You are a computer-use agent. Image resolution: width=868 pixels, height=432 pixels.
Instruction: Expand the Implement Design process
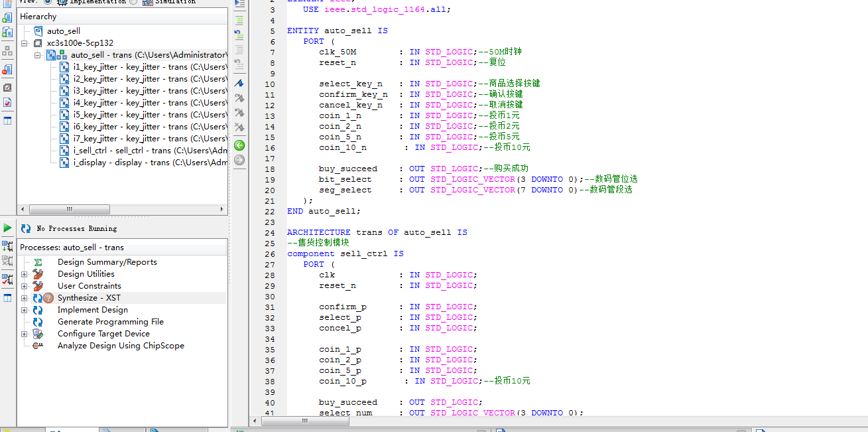[x=25, y=310]
